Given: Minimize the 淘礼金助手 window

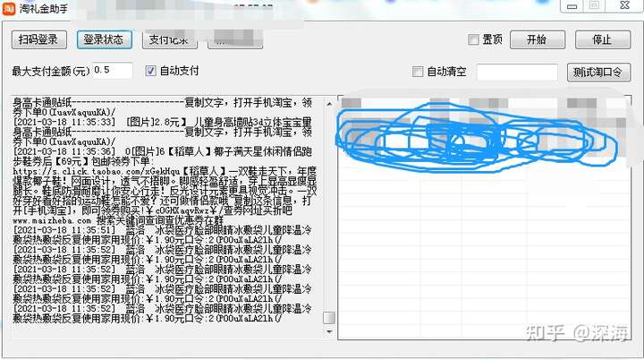Looking at the screenshot, I should pyautogui.click(x=572, y=6).
